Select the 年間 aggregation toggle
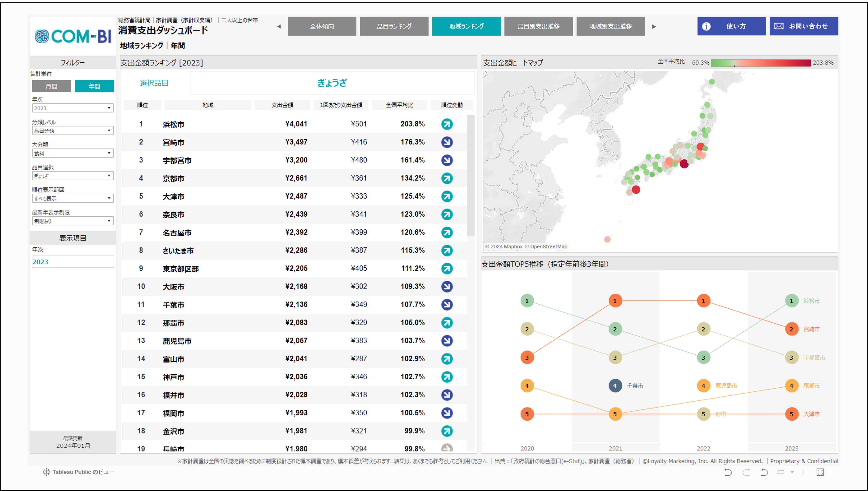 pyautogui.click(x=94, y=86)
